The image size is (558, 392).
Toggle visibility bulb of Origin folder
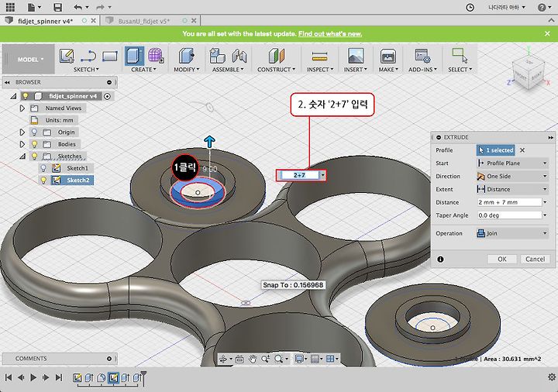tap(34, 132)
